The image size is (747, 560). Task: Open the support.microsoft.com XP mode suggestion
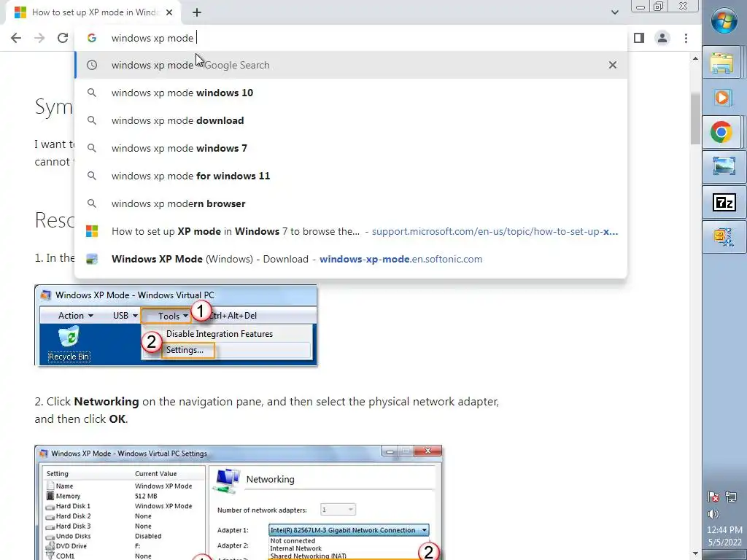coord(351,231)
